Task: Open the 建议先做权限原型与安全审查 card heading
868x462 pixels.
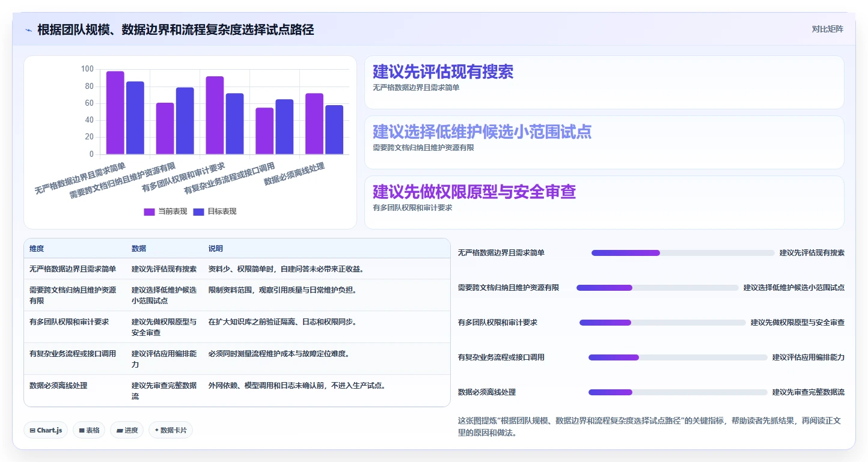Action: pos(474,192)
